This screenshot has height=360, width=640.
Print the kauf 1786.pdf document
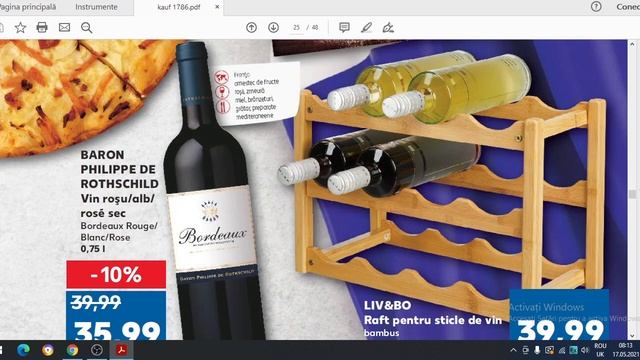click(x=42, y=27)
